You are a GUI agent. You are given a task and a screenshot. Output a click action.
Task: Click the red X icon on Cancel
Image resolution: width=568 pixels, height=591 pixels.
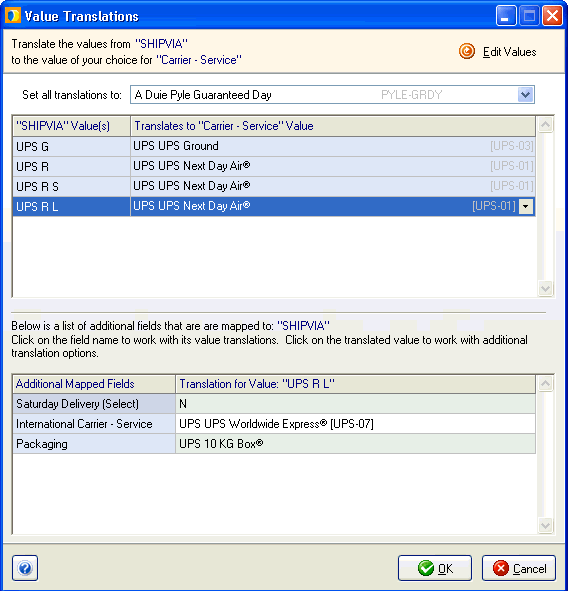(501, 568)
